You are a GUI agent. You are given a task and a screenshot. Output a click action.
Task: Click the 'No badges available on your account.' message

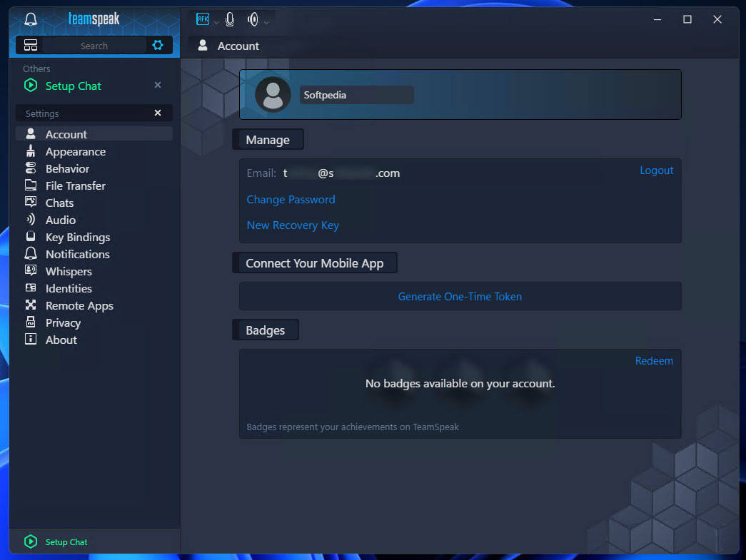(x=460, y=384)
